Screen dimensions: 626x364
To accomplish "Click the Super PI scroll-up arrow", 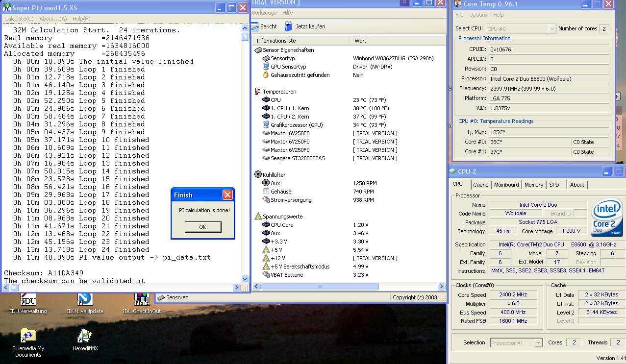I will coord(245,27).
